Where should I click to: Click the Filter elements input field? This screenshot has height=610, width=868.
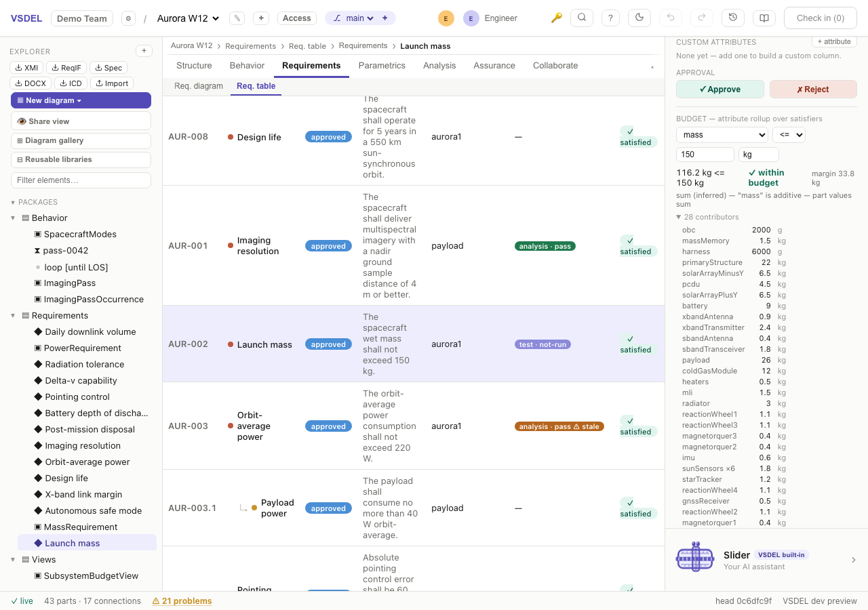81,180
